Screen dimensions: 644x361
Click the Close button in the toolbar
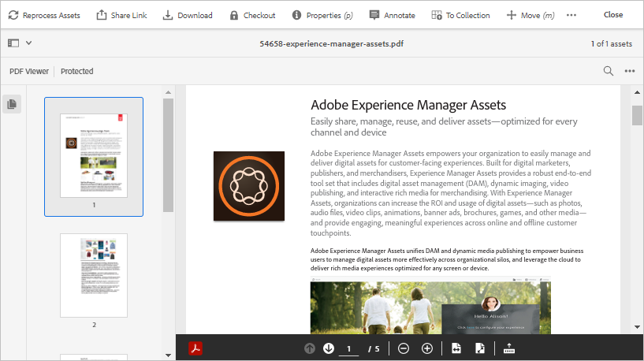click(612, 15)
